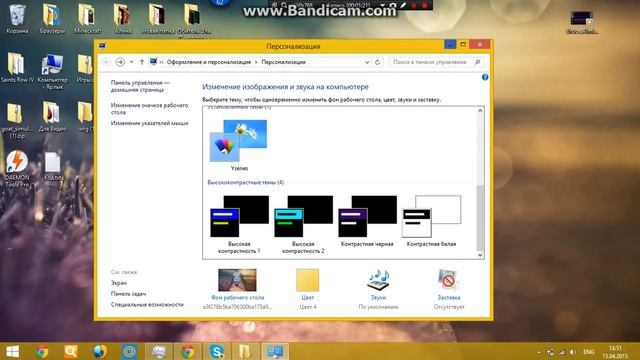640x360 pixels.
Task: Select the goat_simul zip archive
Action: click(16, 120)
